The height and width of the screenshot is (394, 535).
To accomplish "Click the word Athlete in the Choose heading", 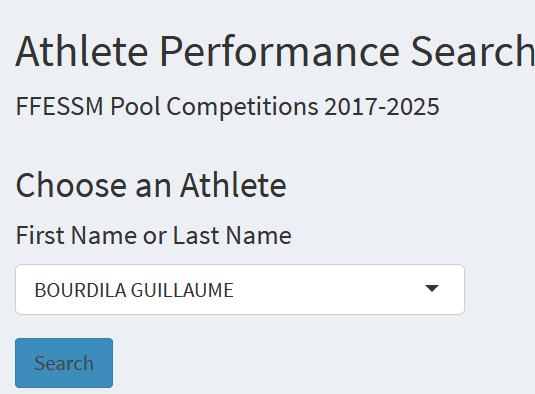I will [234, 185].
